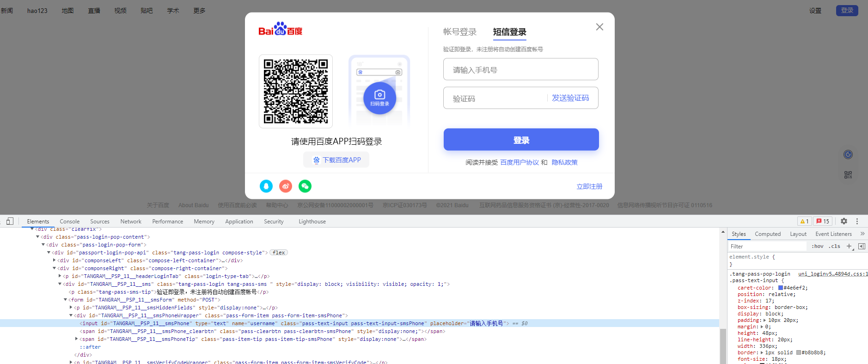The image size is (868, 364).
Task: Open the Performance tab in DevTools
Action: coord(168,222)
